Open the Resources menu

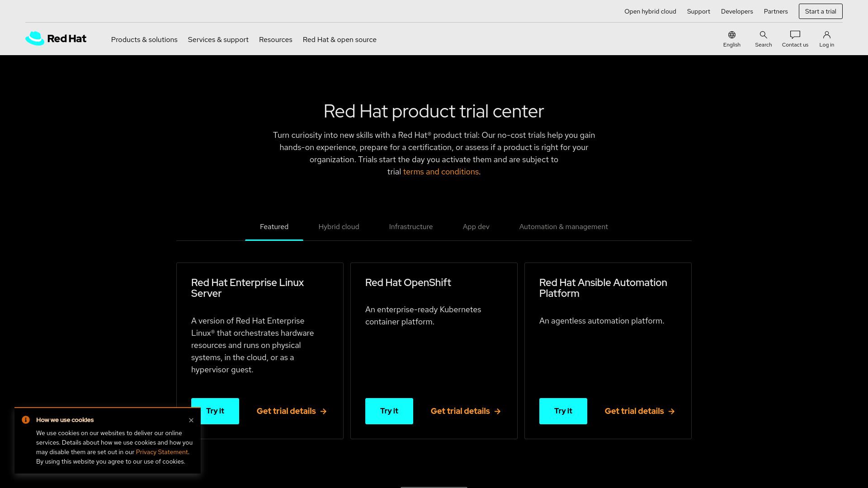coord(275,40)
